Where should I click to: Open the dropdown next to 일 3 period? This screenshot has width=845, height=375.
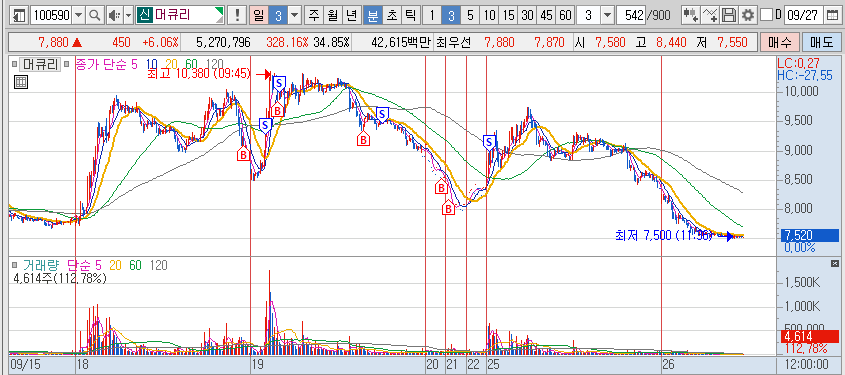coord(294,16)
